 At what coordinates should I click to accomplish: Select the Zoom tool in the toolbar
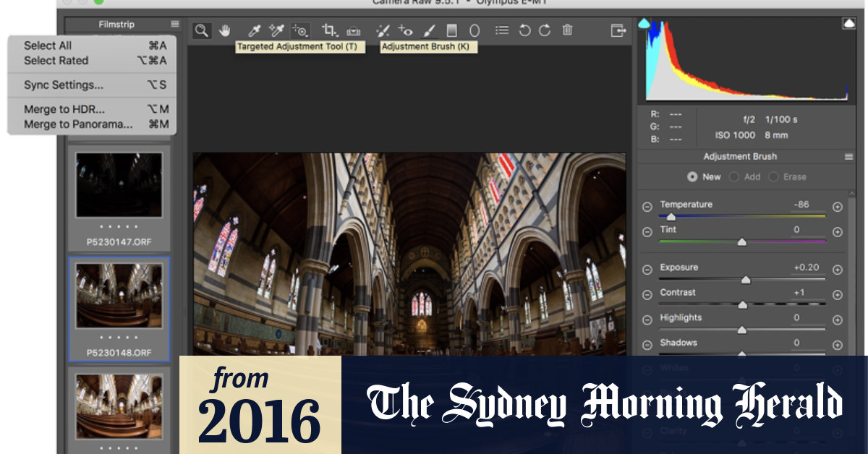pos(202,30)
